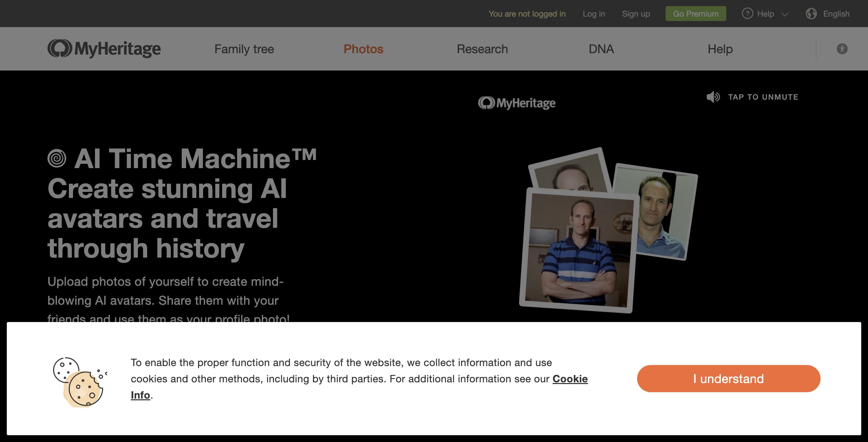Click the speaker unmute icon
The width and height of the screenshot is (868, 442).
[x=713, y=97]
